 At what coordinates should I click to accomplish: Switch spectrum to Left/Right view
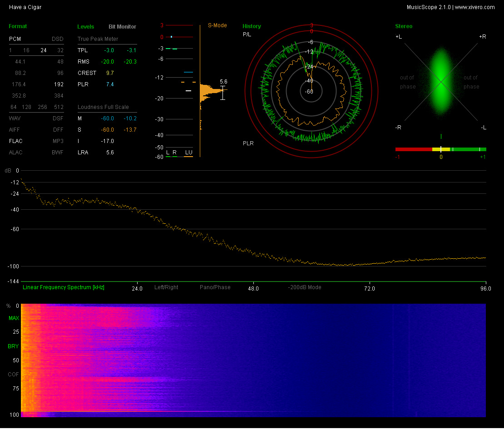point(166,287)
